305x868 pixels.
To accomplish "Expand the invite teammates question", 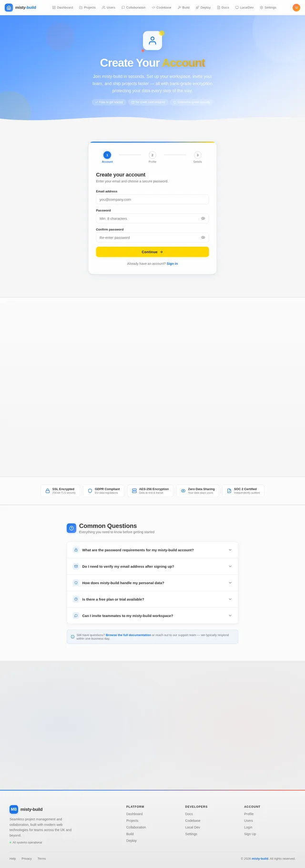I will point(152,616).
